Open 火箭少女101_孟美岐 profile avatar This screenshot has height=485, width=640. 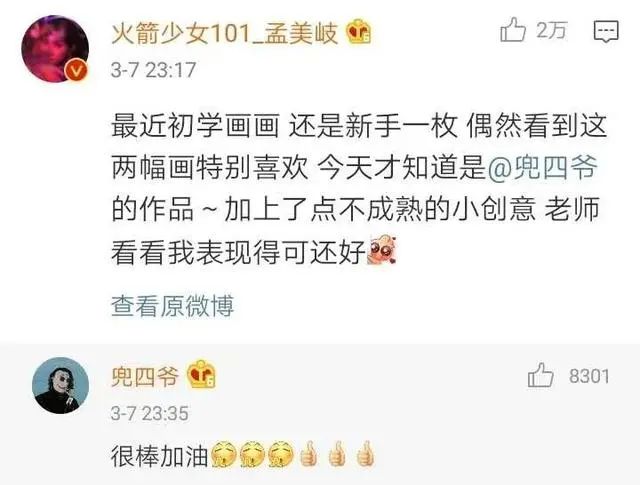55,49
